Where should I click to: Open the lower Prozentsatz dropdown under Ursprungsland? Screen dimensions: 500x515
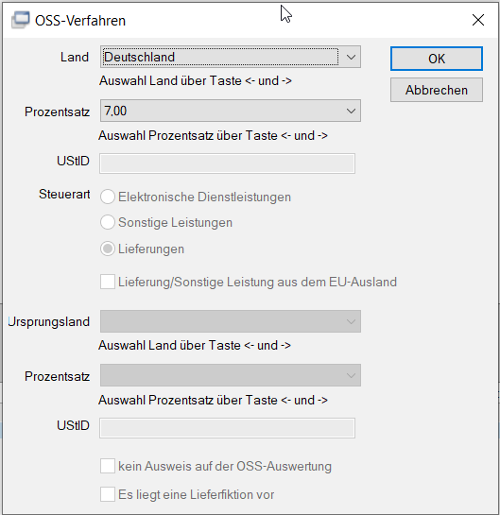(x=230, y=375)
